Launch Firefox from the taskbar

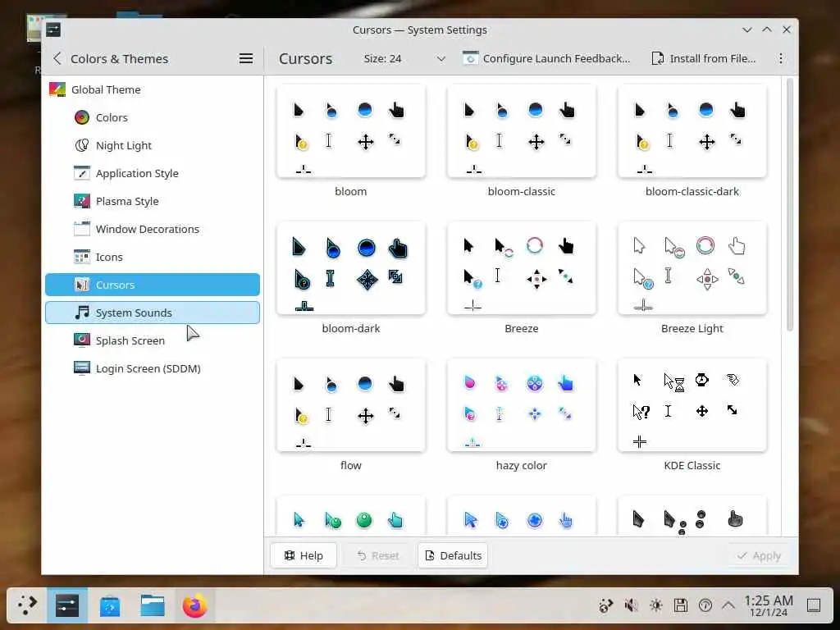pos(195,605)
